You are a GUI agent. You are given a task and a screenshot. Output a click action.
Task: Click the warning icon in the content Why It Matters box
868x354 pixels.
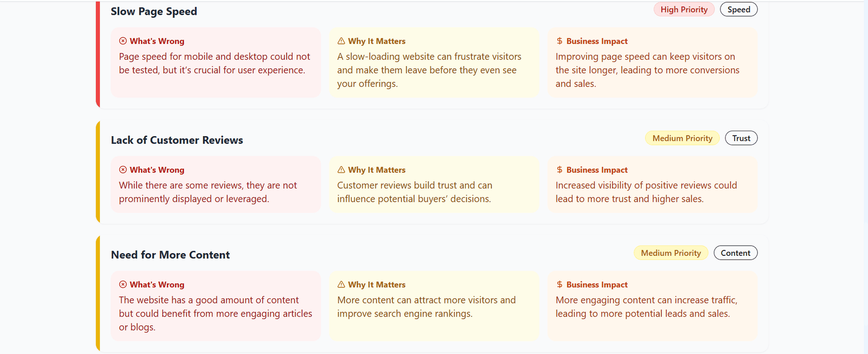tap(341, 285)
